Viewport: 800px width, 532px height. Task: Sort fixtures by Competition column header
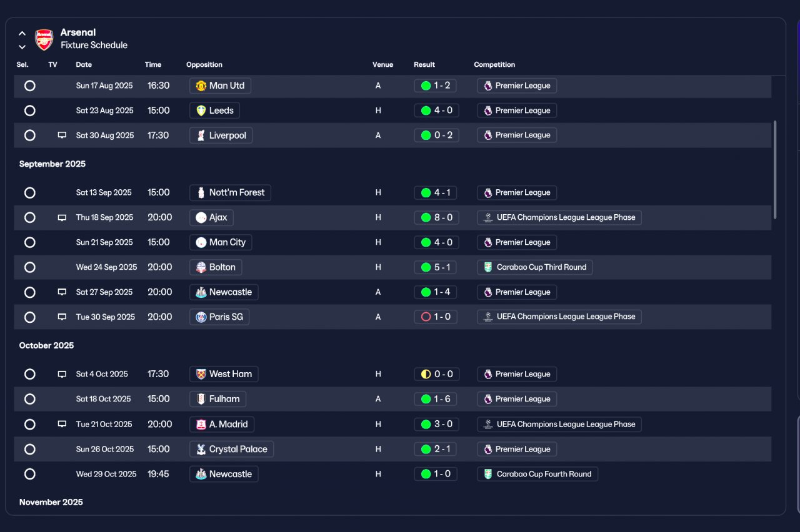[494, 64]
